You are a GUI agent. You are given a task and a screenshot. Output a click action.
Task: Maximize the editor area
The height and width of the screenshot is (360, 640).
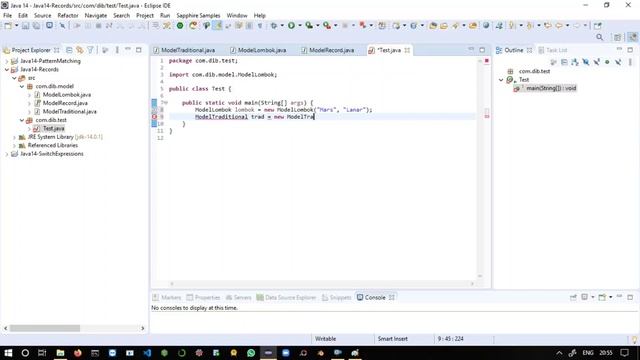point(482,50)
